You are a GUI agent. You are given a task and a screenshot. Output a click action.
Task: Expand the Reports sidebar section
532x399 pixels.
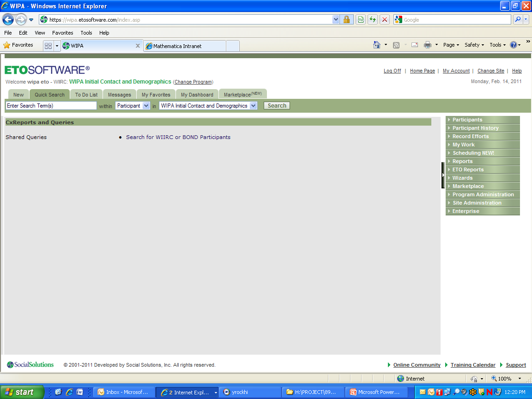(483, 161)
